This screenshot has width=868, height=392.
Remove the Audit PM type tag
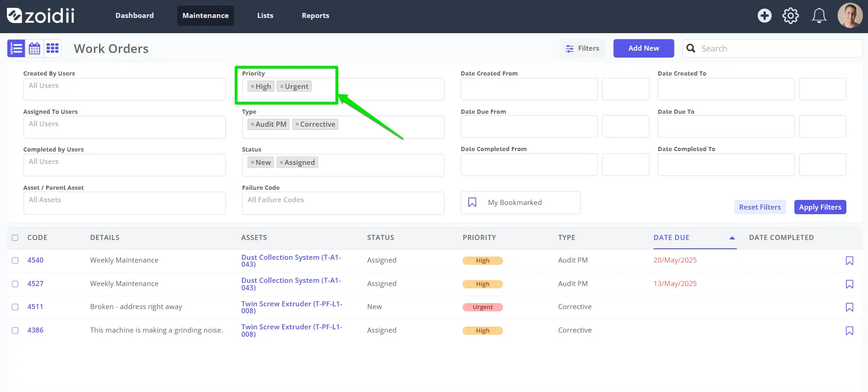(252, 124)
